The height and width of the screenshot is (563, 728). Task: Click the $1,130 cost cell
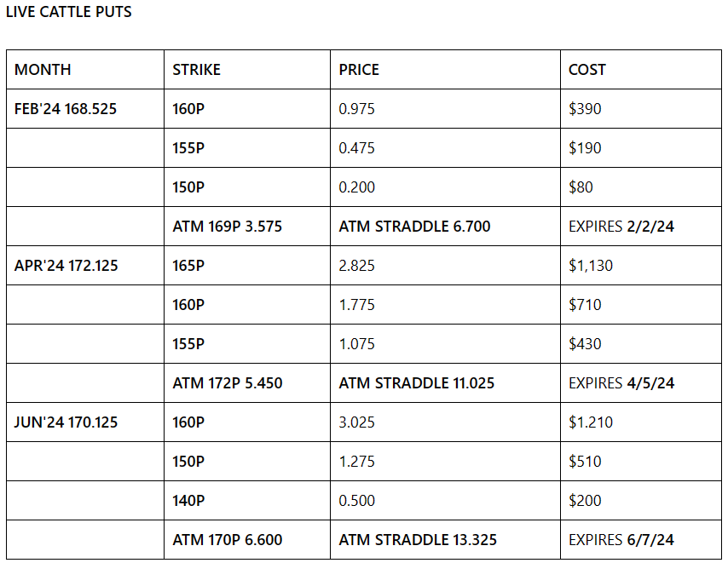click(591, 266)
